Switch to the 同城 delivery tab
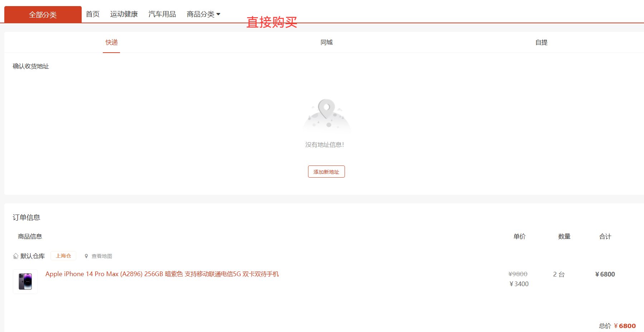Viewport: 644px width, 332px height. pos(326,42)
